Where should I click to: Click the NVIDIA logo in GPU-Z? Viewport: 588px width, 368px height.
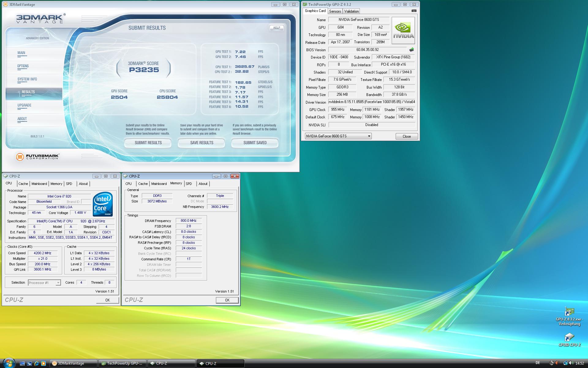point(403,30)
